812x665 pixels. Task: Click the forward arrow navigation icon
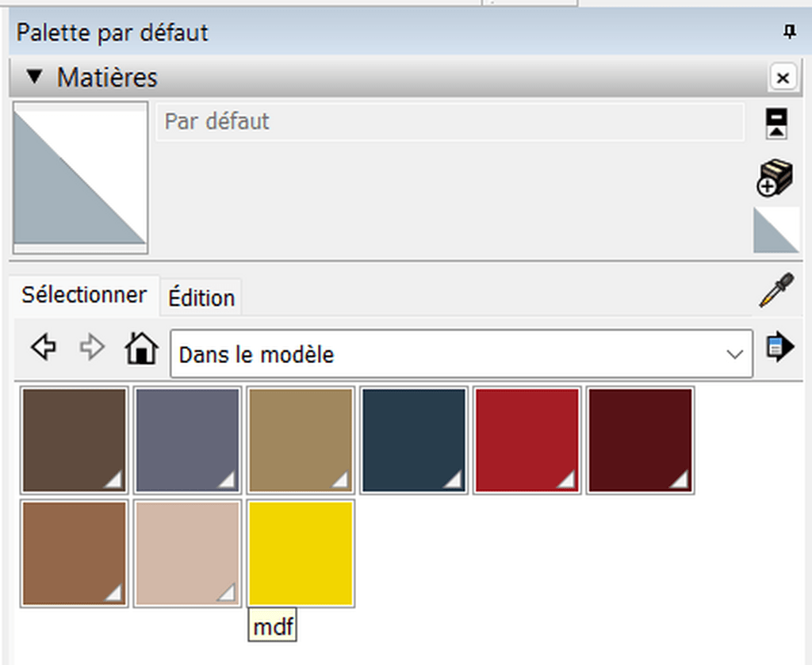pos(93,349)
